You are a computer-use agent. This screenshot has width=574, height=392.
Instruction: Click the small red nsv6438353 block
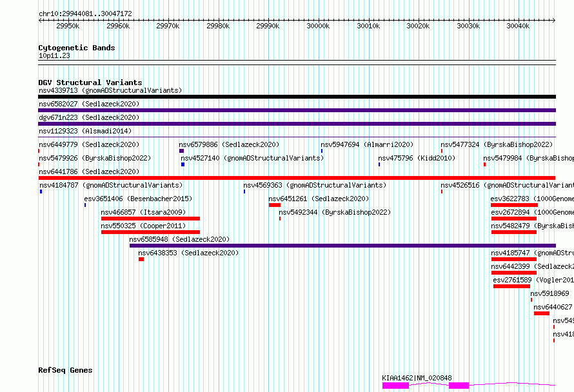[141, 259]
